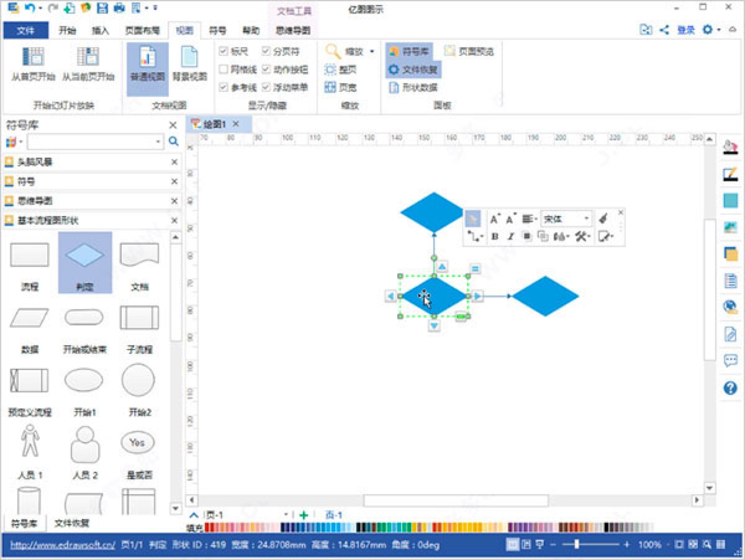The image size is (745, 560).
Task: Open the 页-1 page selector dropdown
Action: [x=286, y=515]
